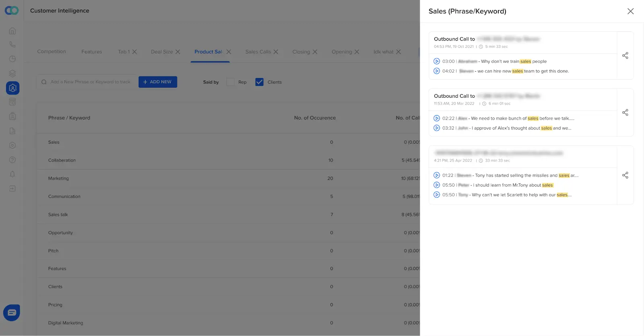
Task: Open the chat support bubble button
Action: [x=12, y=313]
